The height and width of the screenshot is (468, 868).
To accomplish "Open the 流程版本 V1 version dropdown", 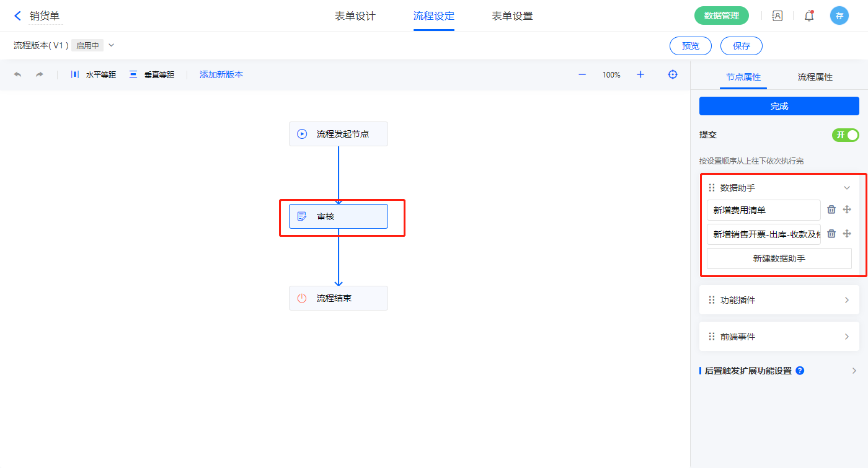I will pos(112,45).
